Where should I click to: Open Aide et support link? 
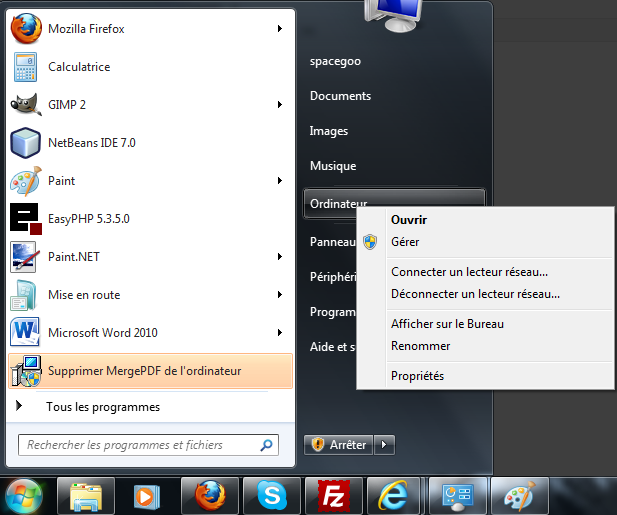pyautogui.click(x=333, y=347)
